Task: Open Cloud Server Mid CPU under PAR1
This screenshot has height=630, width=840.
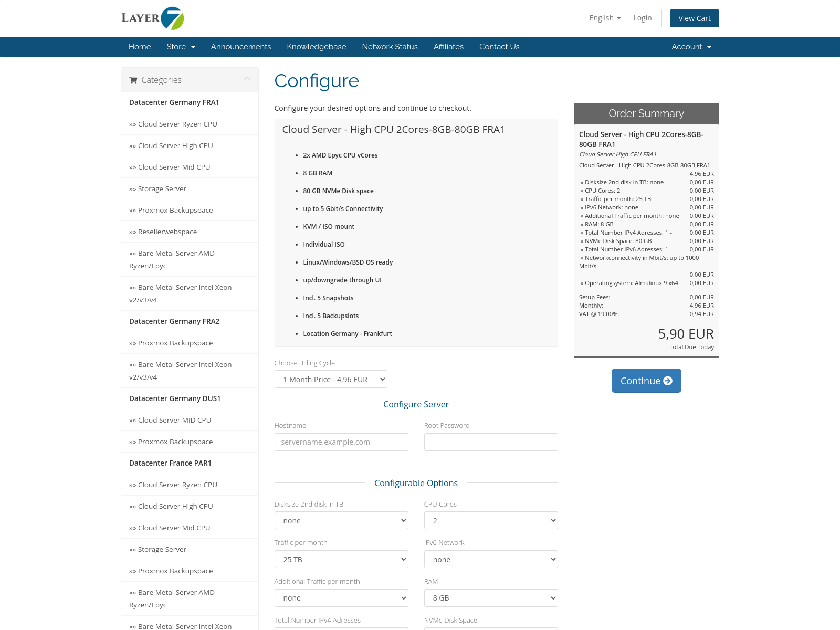Action: (x=190, y=528)
